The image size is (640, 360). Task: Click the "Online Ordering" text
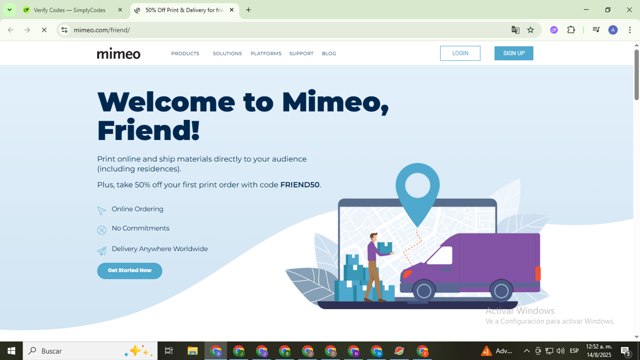point(137,209)
